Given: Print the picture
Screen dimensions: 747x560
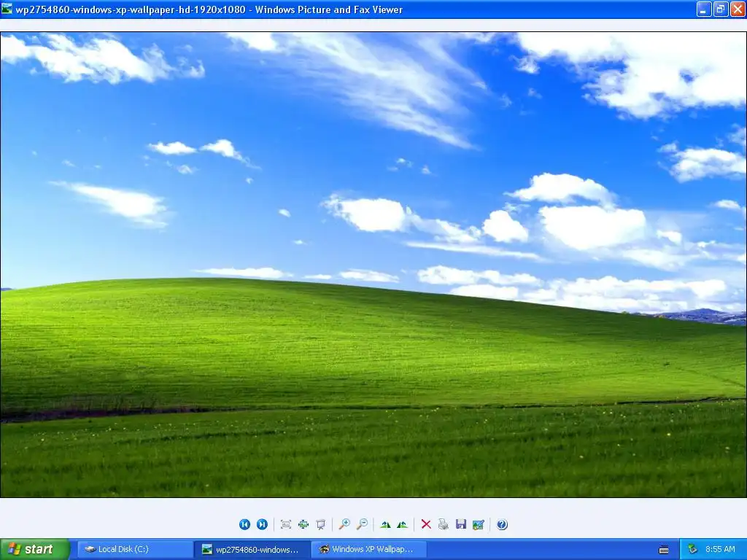Looking at the screenshot, I should (x=444, y=524).
